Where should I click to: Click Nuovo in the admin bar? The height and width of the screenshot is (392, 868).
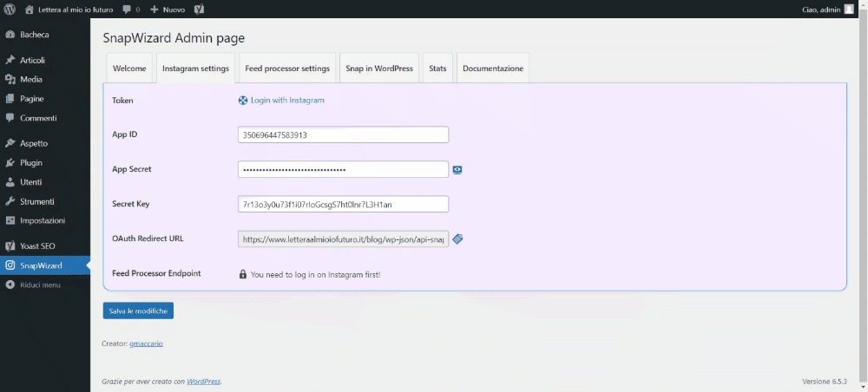[174, 10]
